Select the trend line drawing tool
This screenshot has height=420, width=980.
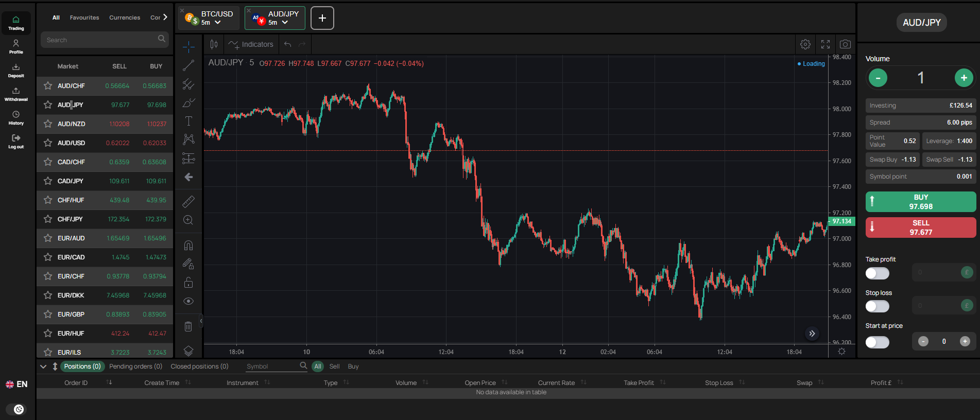coord(188,65)
